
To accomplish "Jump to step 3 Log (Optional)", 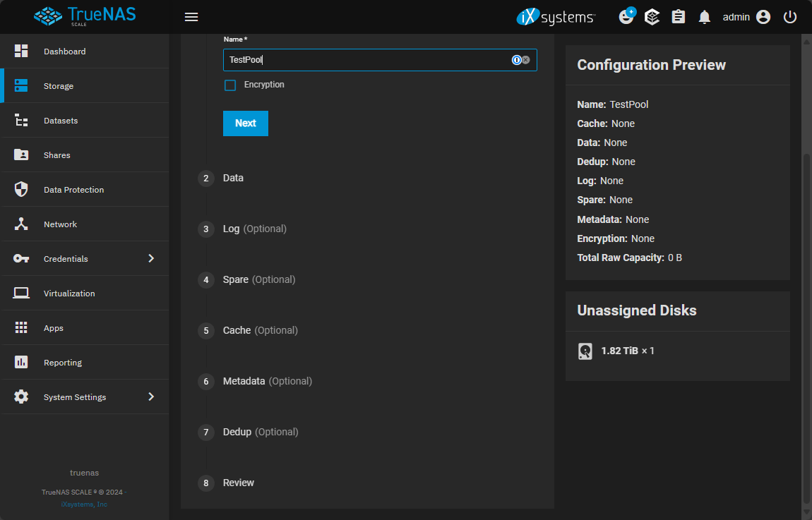I will (x=242, y=229).
